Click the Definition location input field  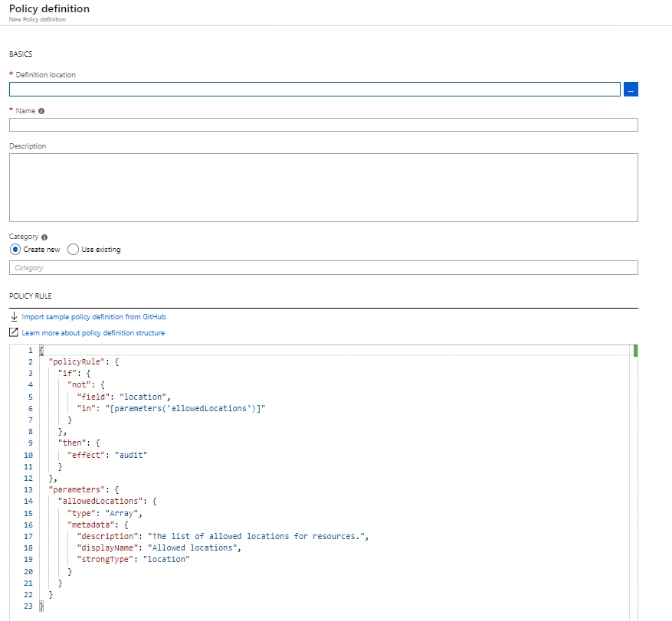315,89
